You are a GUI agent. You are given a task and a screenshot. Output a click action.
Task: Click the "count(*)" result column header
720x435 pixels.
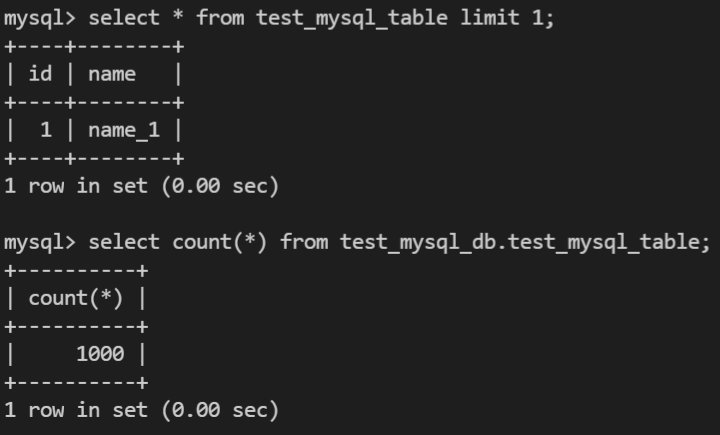pyautogui.click(x=75, y=298)
